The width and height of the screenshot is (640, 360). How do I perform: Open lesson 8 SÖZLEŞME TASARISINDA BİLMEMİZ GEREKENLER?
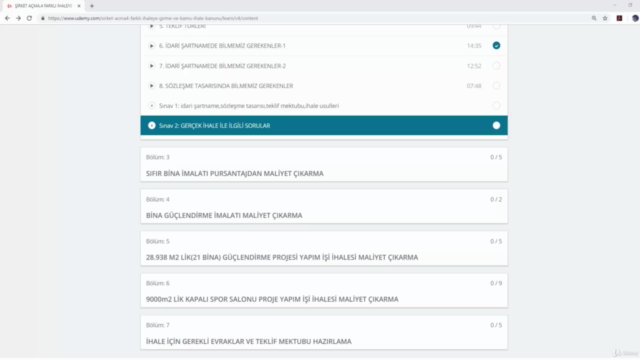click(226, 86)
